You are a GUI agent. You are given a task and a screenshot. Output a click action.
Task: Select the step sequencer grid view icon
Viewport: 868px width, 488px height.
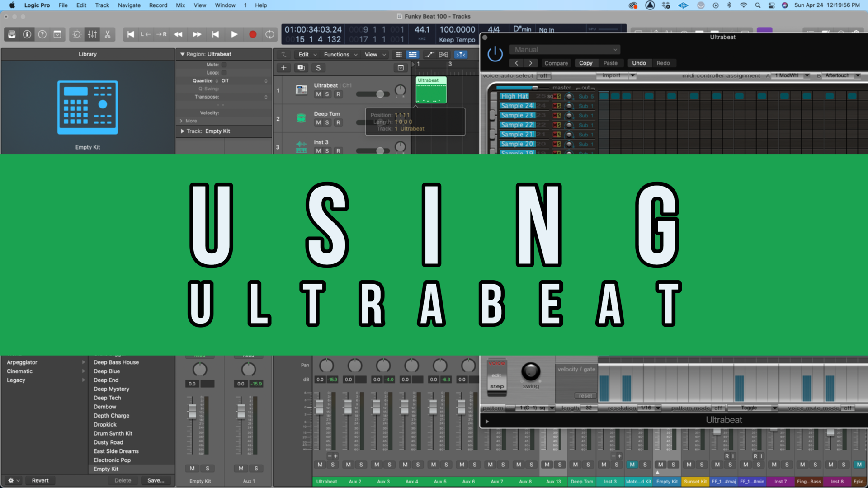[x=399, y=54]
